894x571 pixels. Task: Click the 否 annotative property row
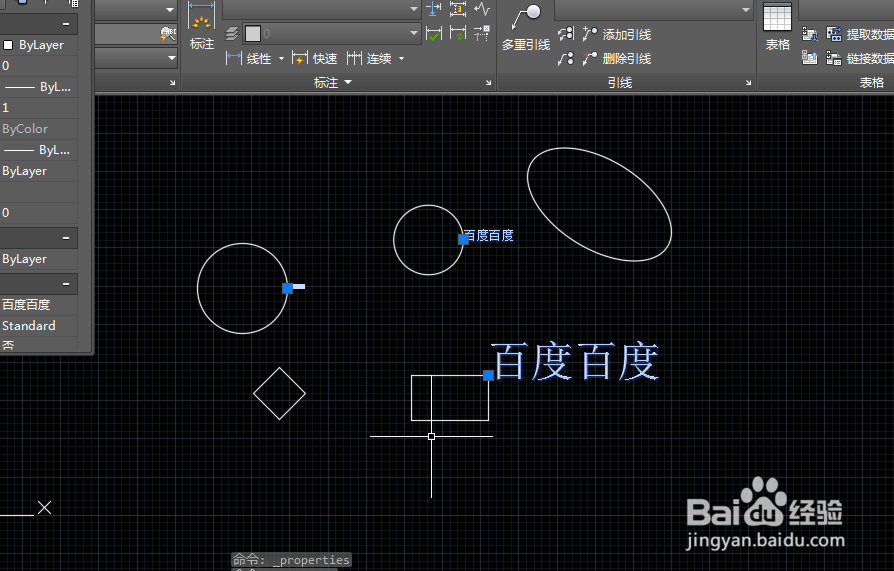pos(39,345)
